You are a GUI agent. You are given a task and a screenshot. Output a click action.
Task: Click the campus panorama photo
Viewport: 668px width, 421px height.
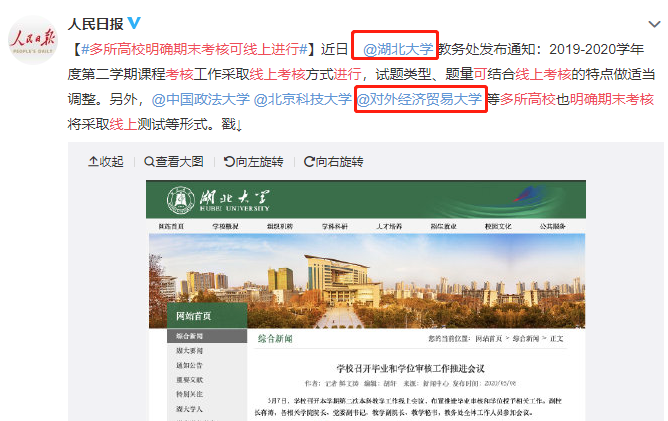367,281
